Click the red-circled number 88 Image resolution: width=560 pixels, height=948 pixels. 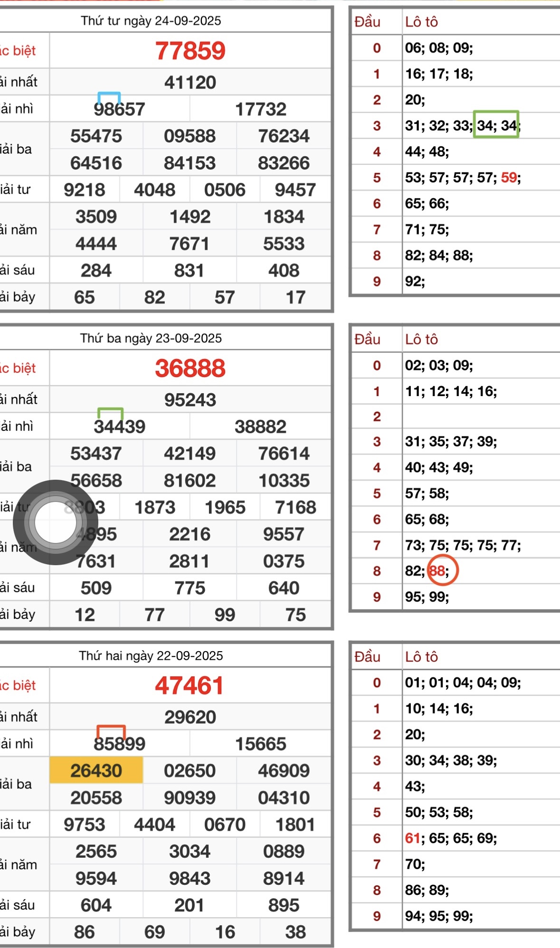(x=442, y=570)
